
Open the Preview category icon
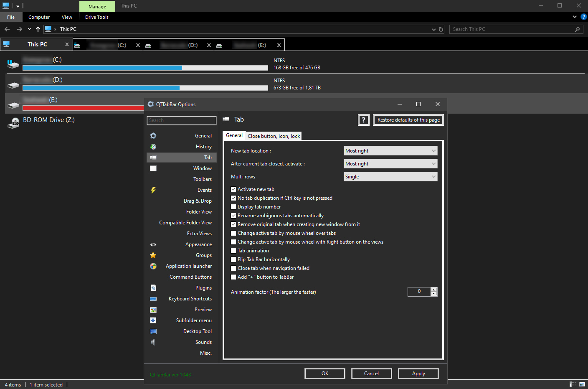pyautogui.click(x=153, y=310)
